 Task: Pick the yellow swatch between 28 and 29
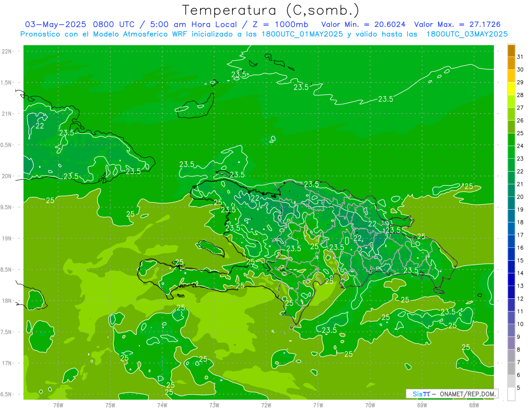(x=512, y=89)
